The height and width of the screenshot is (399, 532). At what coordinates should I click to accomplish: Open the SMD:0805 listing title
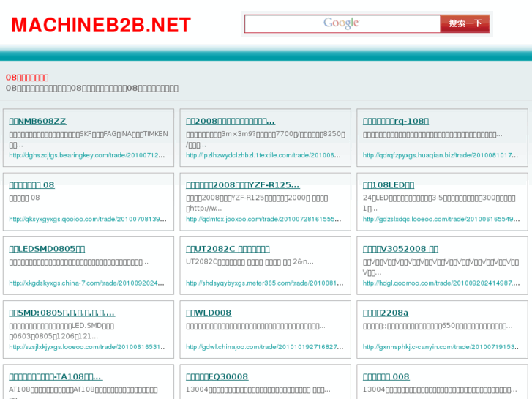61,313
